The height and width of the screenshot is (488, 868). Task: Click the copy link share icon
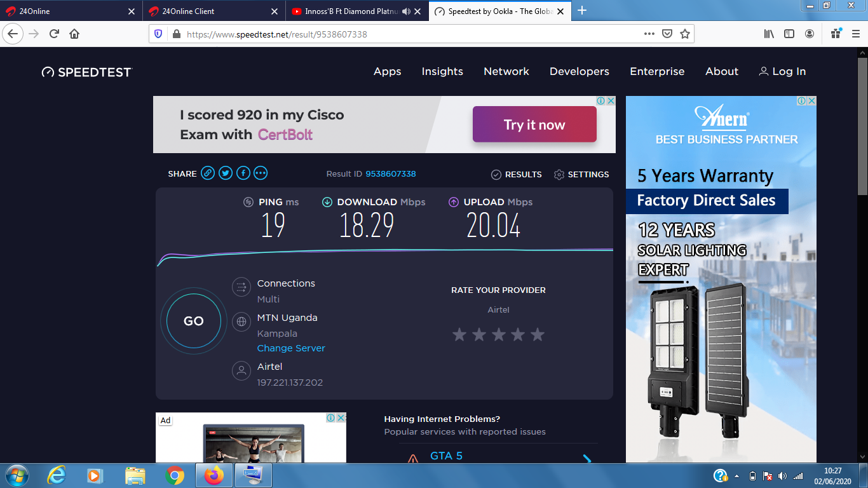pyautogui.click(x=208, y=173)
